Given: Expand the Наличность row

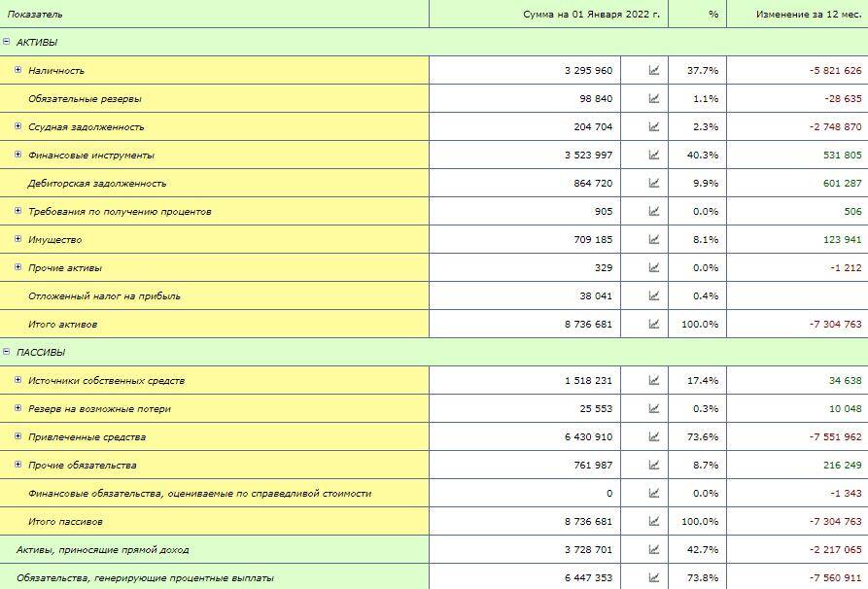Looking at the screenshot, I should (x=18, y=70).
